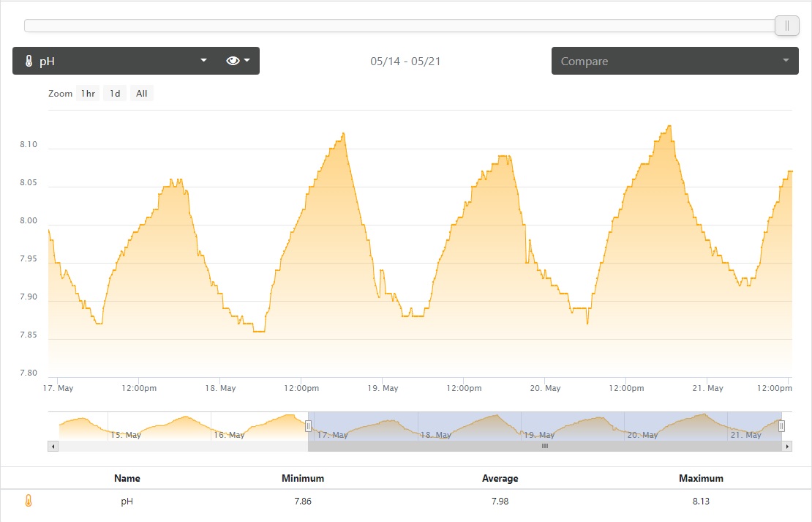Click the navigator horizontal scrollbar thumb
Screen dimensions: 812x522
pyautogui.click(x=544, y=446)
